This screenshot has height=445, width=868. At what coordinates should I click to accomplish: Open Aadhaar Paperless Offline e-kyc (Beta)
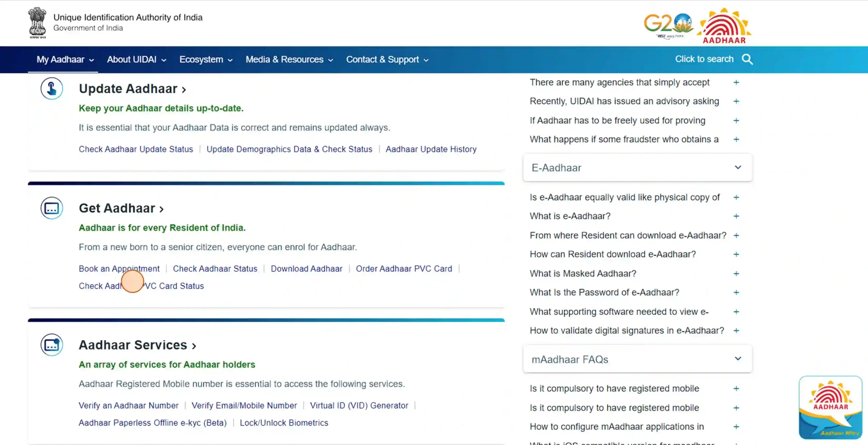[153, 423]
